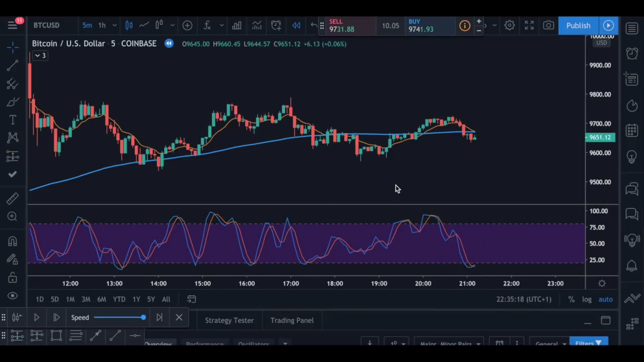Open the indicators dropdown arrow
The height and width of the screenshot is (362, 644).
221,25
